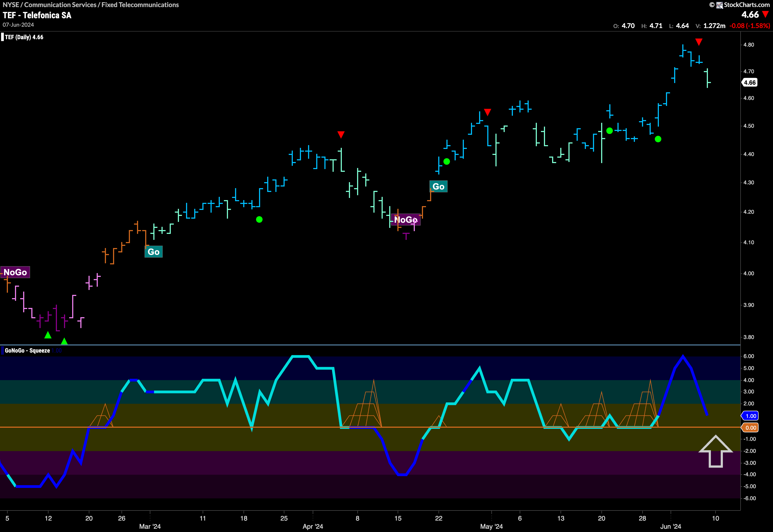Click the Jun '24 date axis label
Viewport: 773px width, 532px height.
click(x=671, y=526)
